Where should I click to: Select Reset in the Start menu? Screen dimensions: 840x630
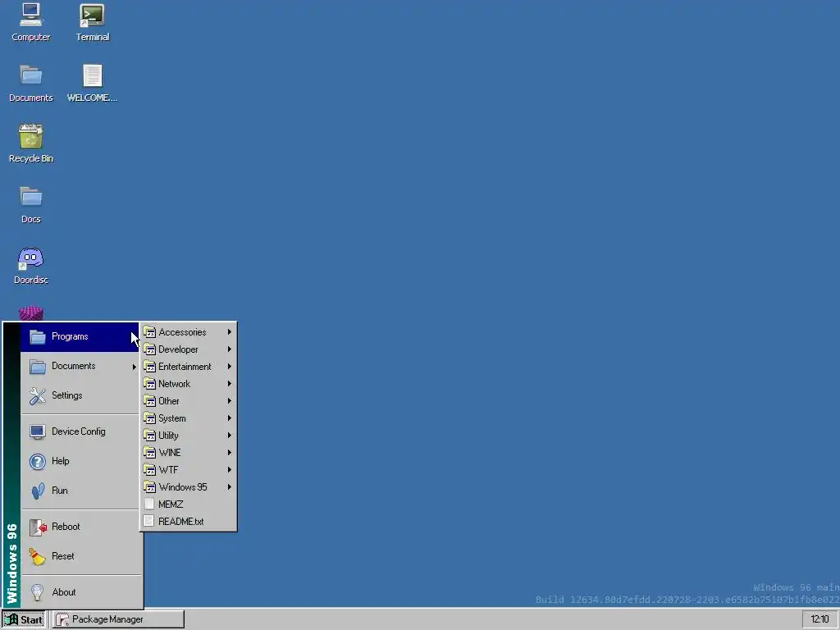[x=80, y=557]
